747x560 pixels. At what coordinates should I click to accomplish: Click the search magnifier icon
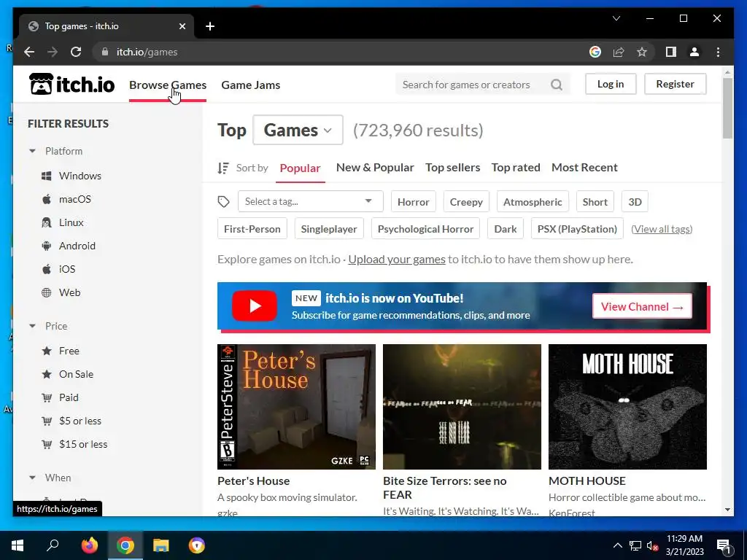point(557,85)
